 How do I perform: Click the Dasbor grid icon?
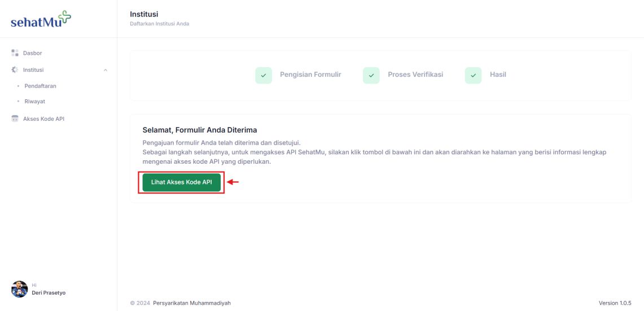click(15, 53)
